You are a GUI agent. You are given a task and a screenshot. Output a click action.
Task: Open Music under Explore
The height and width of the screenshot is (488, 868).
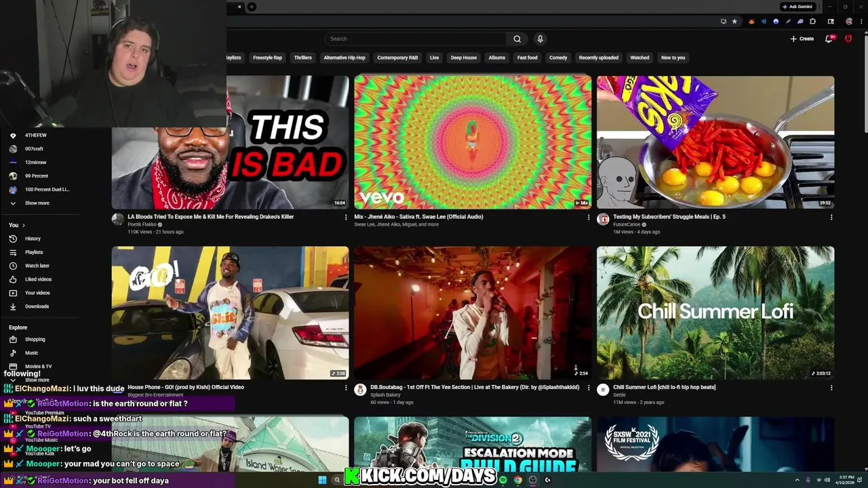pos(31,353)
